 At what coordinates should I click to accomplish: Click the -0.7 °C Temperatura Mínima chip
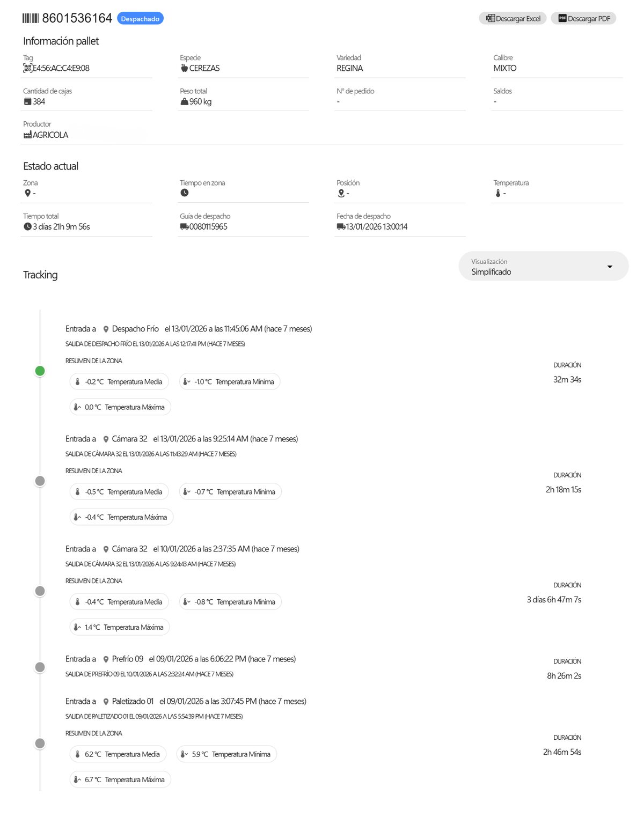tap(230, 492)
